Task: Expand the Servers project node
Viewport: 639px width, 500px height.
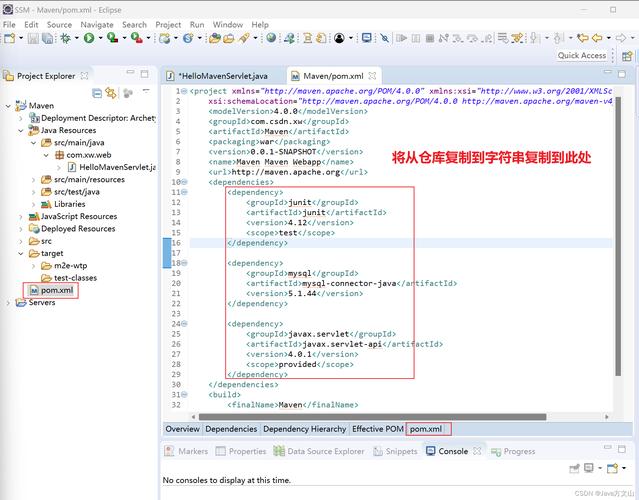Action: (x=8, y=303)
